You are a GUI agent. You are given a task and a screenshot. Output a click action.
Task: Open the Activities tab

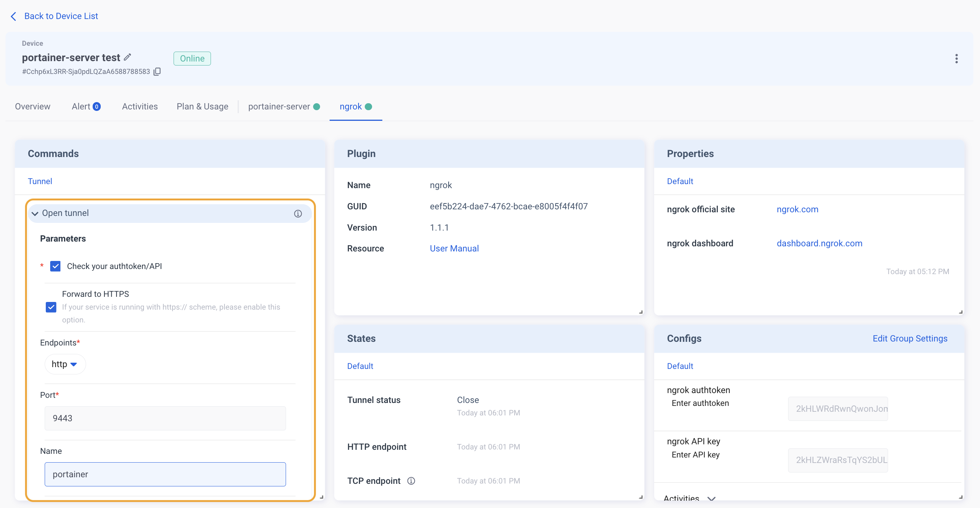[x=140, y=107]
